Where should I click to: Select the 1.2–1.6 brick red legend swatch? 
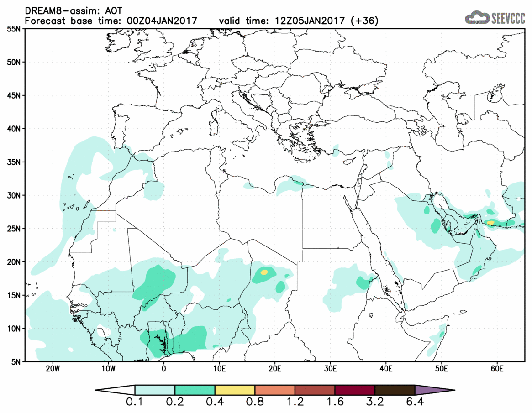(315, 390)
